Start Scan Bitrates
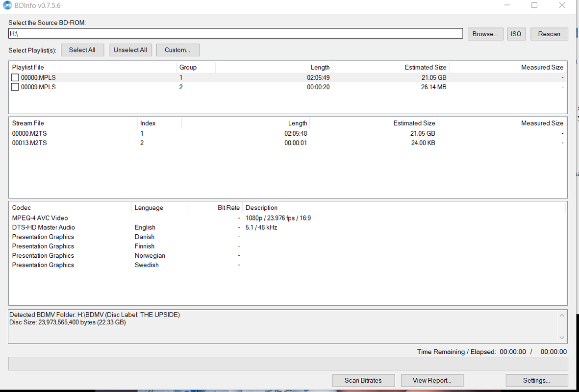 click(x=363, y=380)
